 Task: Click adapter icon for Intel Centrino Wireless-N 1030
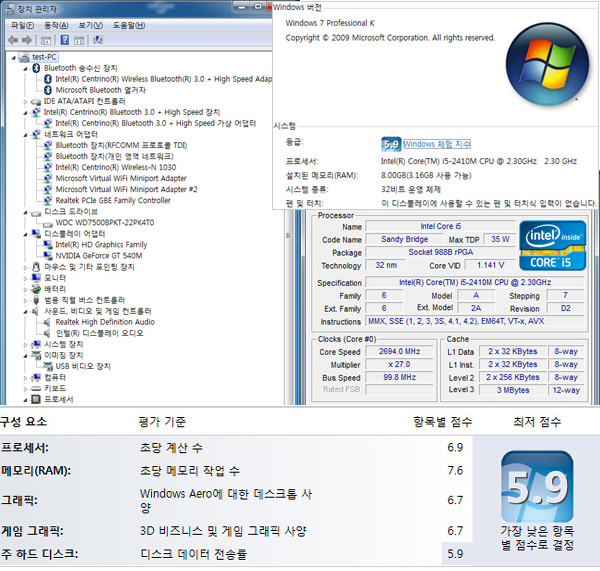[x=48, y=167]
